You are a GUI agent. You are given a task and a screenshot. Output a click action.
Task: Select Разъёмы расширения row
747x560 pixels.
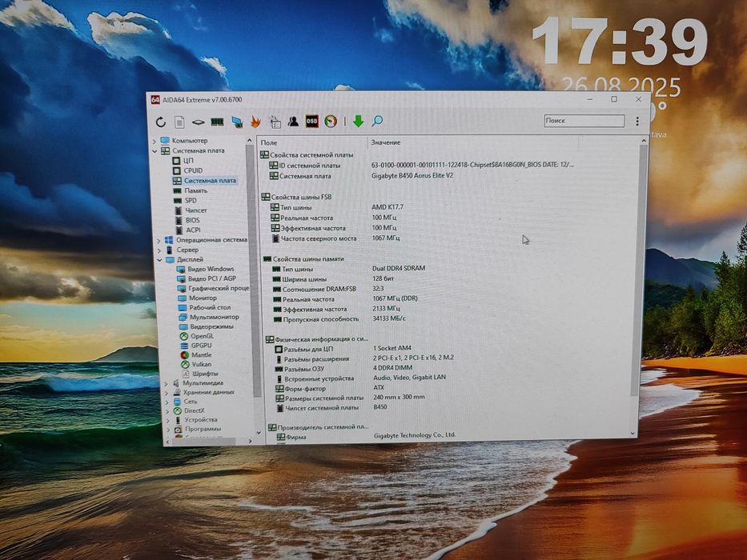click(364, 358)
